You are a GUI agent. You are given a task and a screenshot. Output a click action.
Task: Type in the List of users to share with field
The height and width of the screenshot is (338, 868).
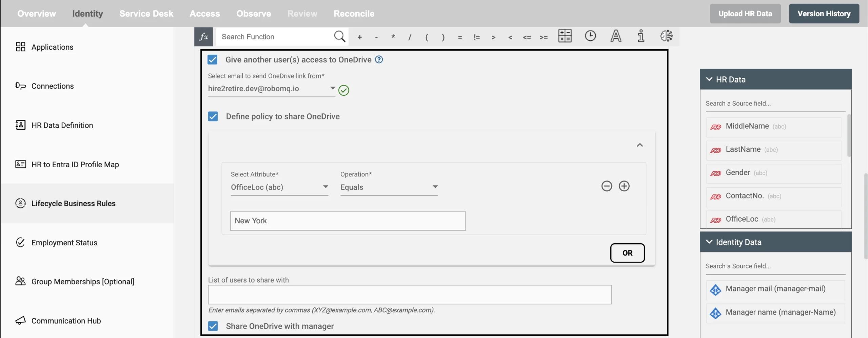(409, 295)
